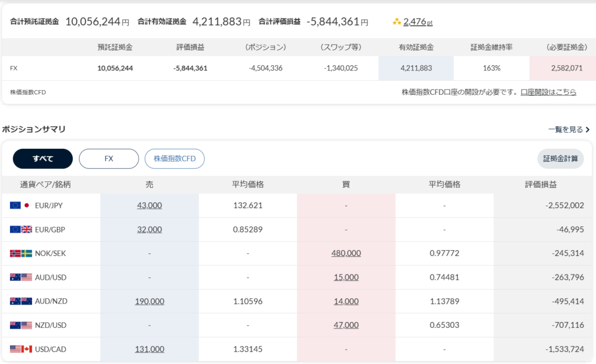Click the AUD/NZD currency flag icon
This screenshot has height=364, width=596.
coord(21,301)
